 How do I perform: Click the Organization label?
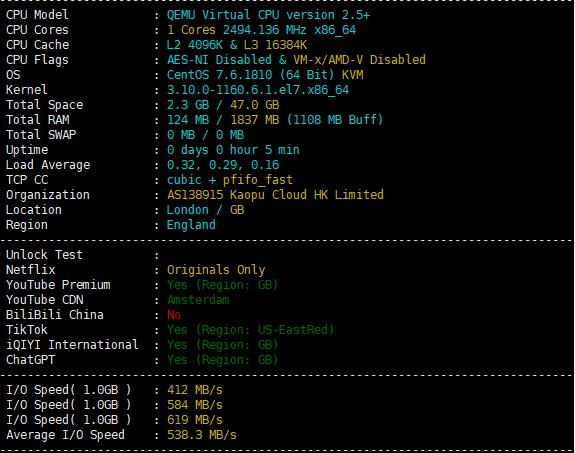48,195
